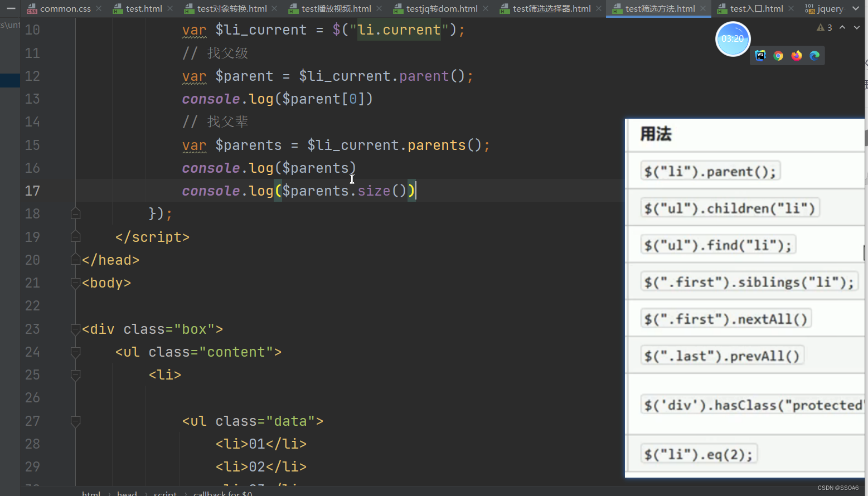Open page in Edge browser icon
The width and height of the screenshot is (868, 496).
tap(814, 55)
